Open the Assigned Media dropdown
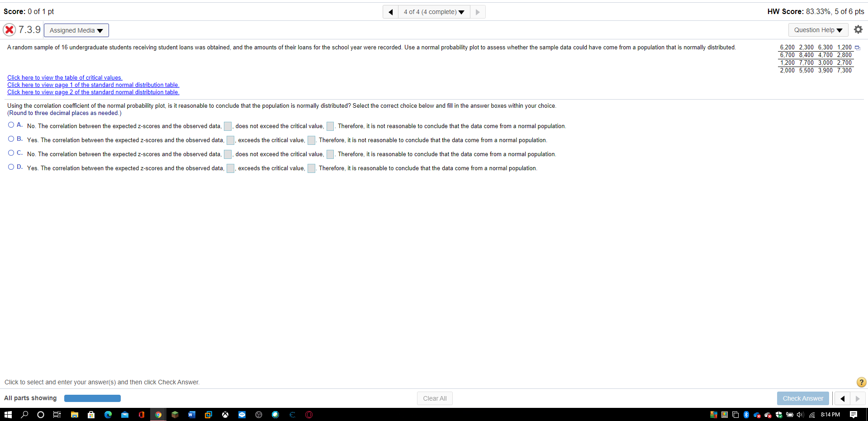The width and height of the screenshot is (868, 421). (76, 30)
